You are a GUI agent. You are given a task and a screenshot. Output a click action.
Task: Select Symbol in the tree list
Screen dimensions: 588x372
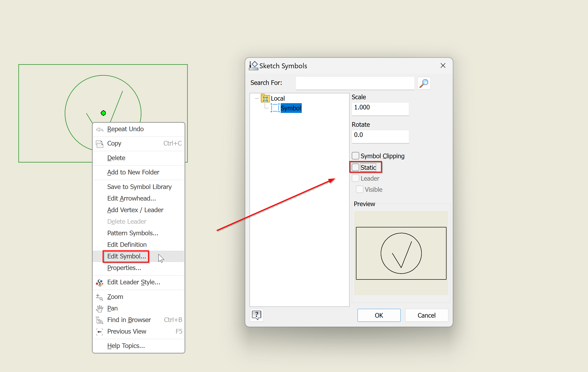pyautogui.click(x=291, y=108)
